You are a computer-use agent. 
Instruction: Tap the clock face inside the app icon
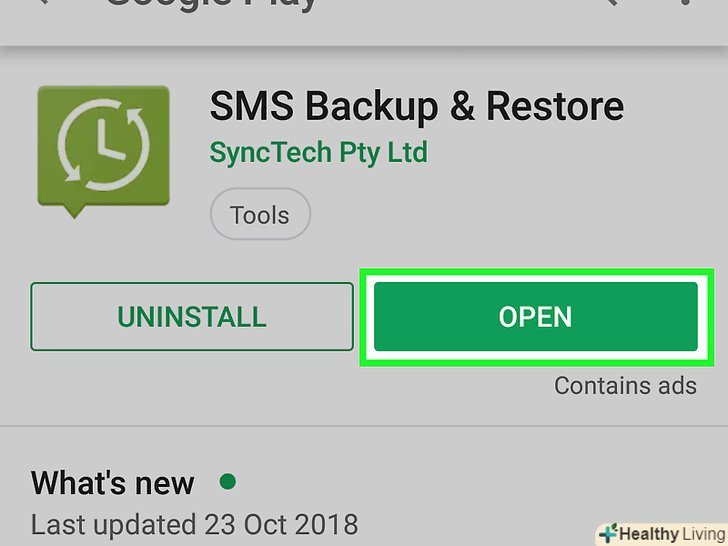coord(104,144)
